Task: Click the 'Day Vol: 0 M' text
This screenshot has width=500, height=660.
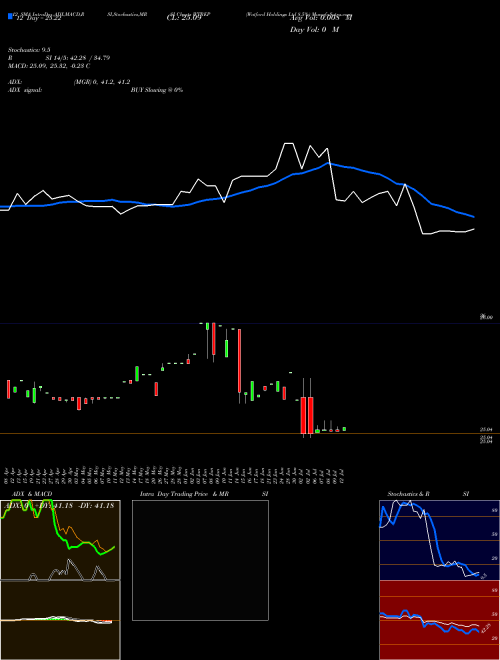Action: pyautogui.click(x=314, y=29)
